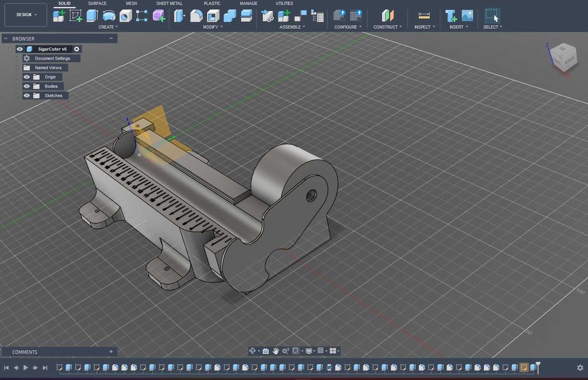This screenshot has height=380, width=588.
Task: Hide the Bodies folder
Action: coord(26,86)
